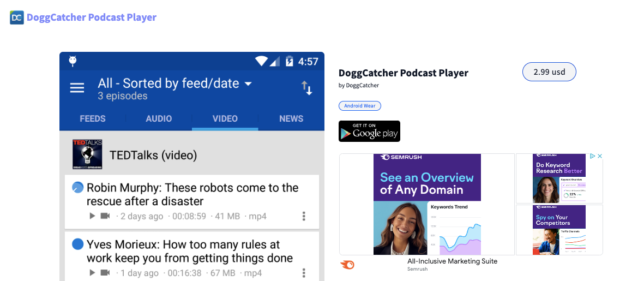The width and height of the screenshot is (644, 281).
Task: Click the video camera icon on Yves Morieux episode
Action: coord(106,272)
